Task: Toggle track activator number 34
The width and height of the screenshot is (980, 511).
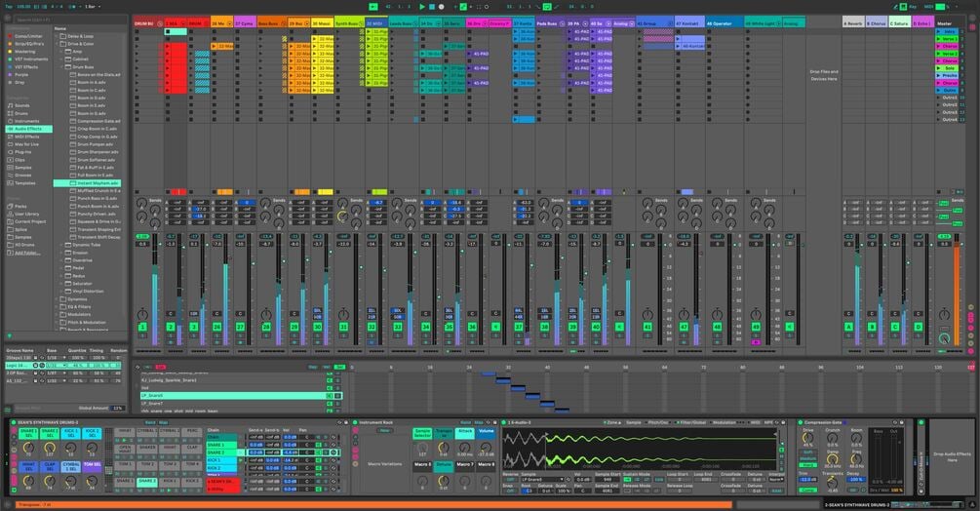Action: (425, 327)
